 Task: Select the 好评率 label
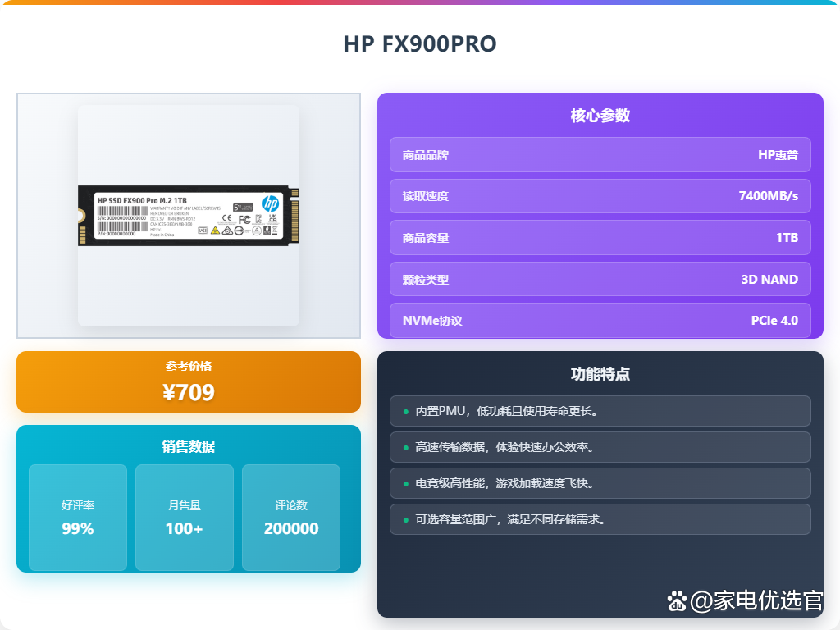[78, 505]
